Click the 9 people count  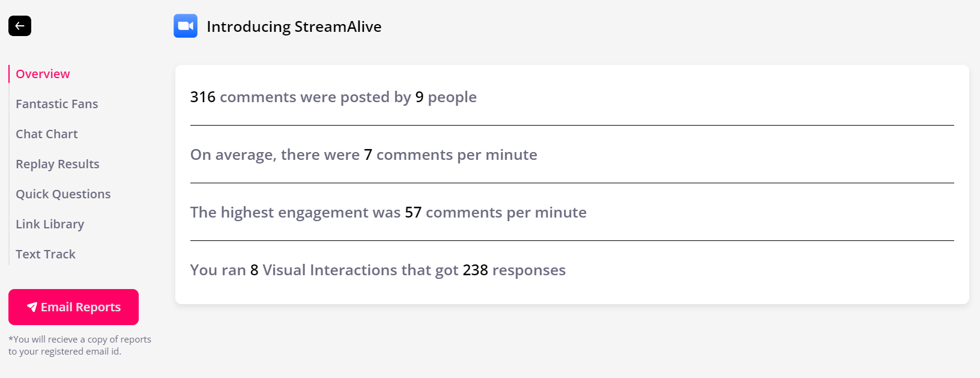[x=420, y=97]
